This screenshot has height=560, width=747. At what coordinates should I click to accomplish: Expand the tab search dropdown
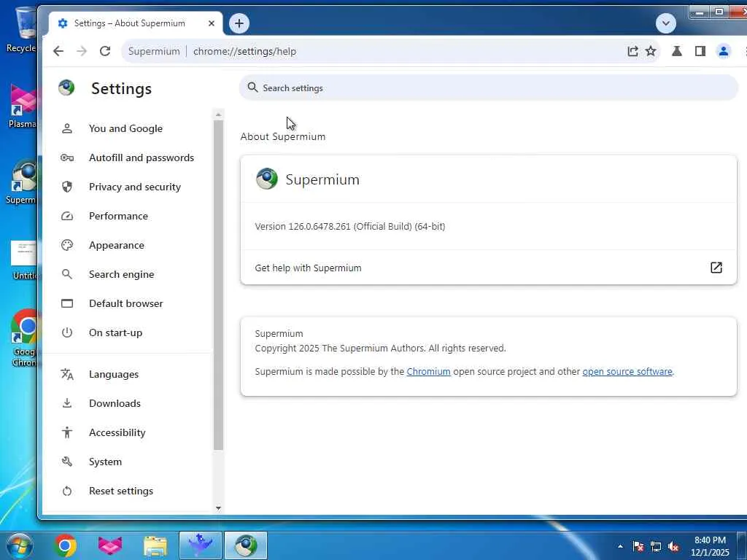click(x=665, y=23)
